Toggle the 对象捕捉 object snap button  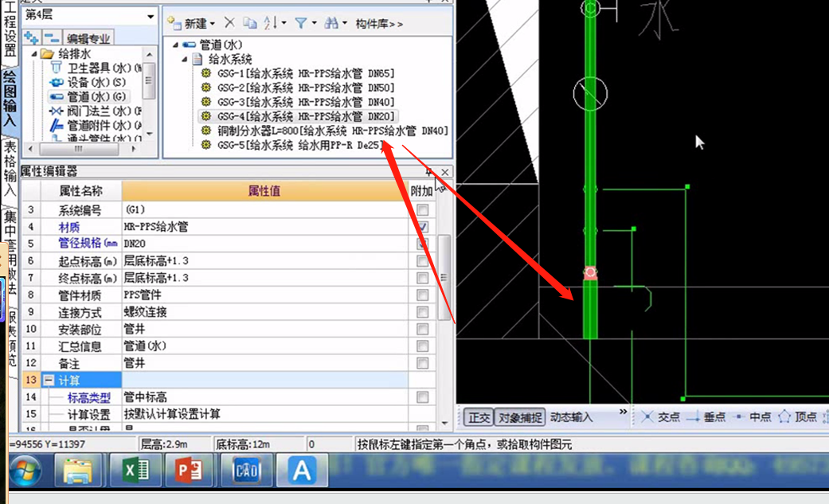pyautogui.click(x=520, y=417)
